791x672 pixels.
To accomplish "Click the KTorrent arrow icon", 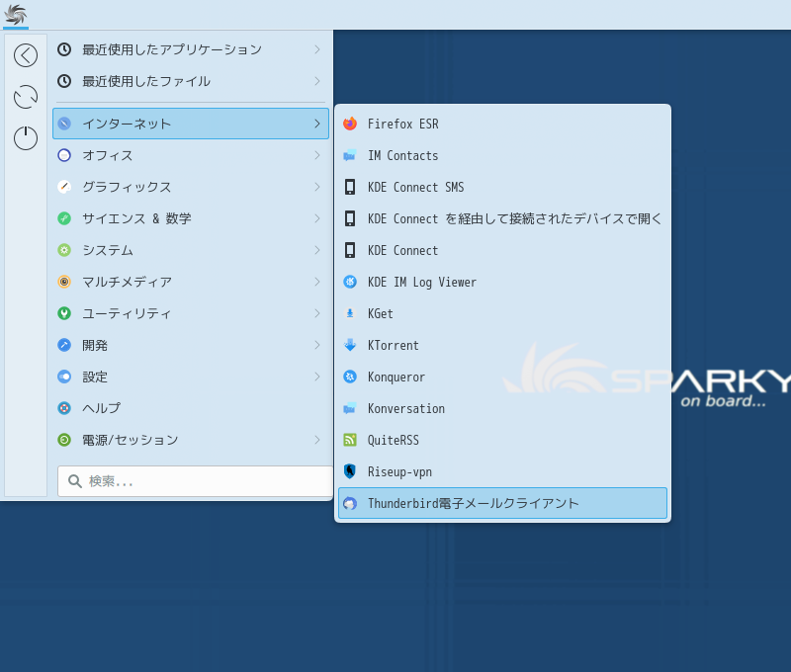I will [x=350, y=345].
